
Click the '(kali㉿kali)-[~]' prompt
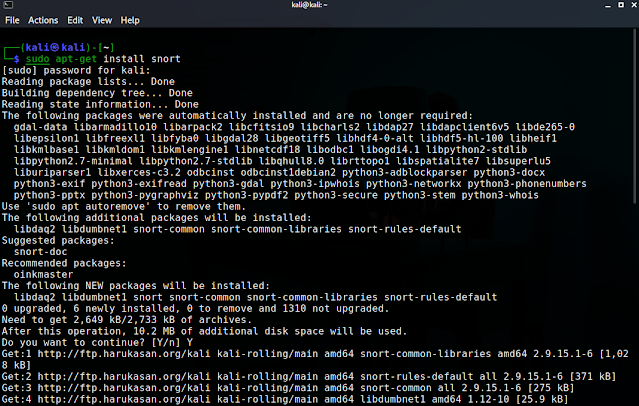67,47
